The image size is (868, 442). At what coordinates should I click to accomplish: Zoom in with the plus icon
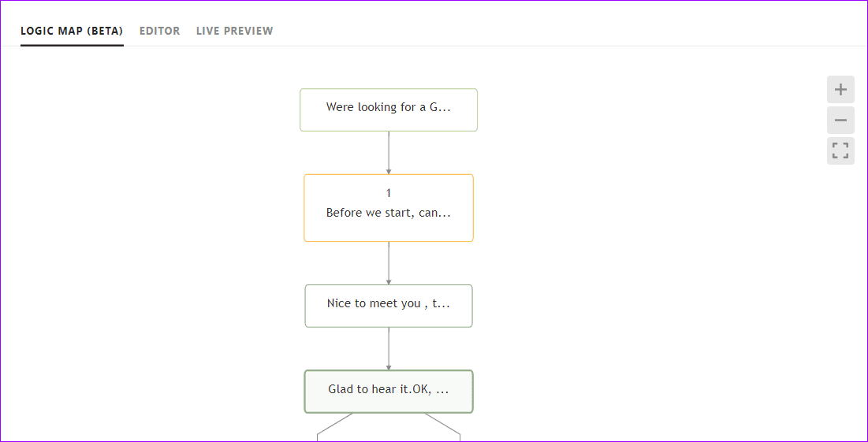[840, 90]
